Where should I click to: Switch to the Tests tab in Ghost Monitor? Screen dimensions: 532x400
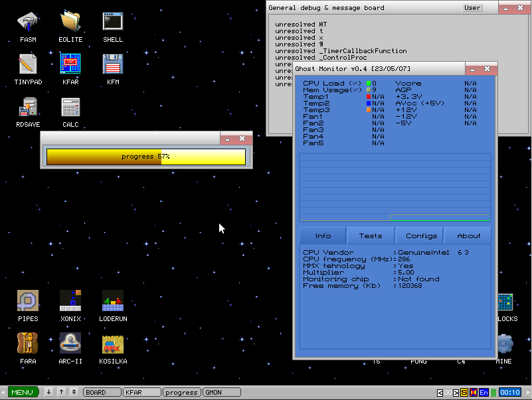tap(370, 235)
